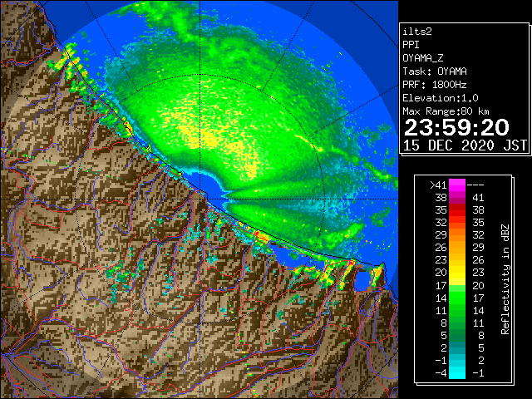Click the green 14 dBZ legend swatch
This screenshot has width=532, height=399.
457,298
